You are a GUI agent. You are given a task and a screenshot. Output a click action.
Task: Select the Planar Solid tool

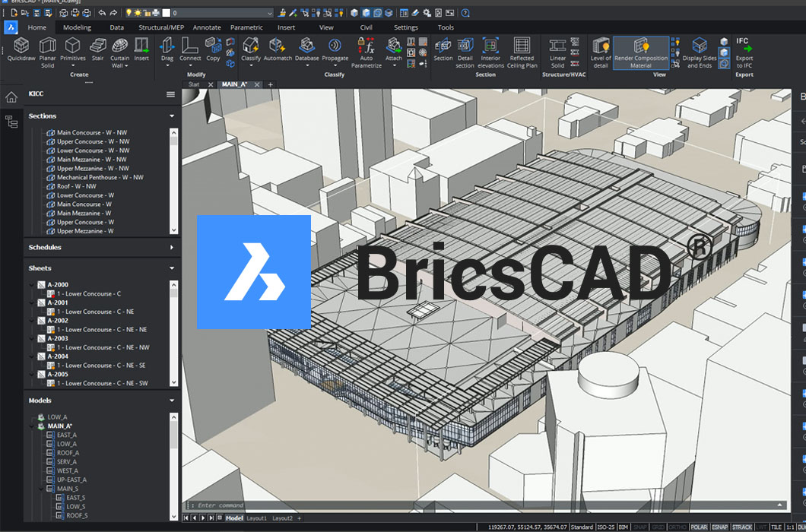48,50
